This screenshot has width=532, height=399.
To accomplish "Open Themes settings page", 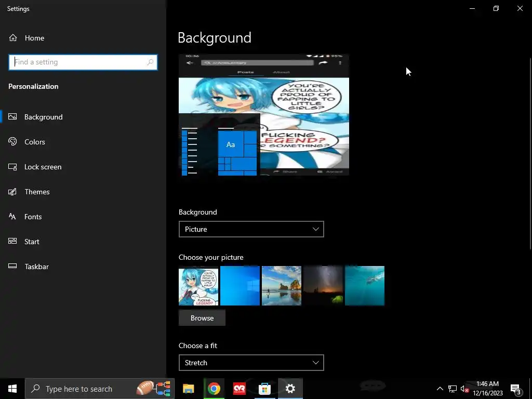I will point(37,192).
